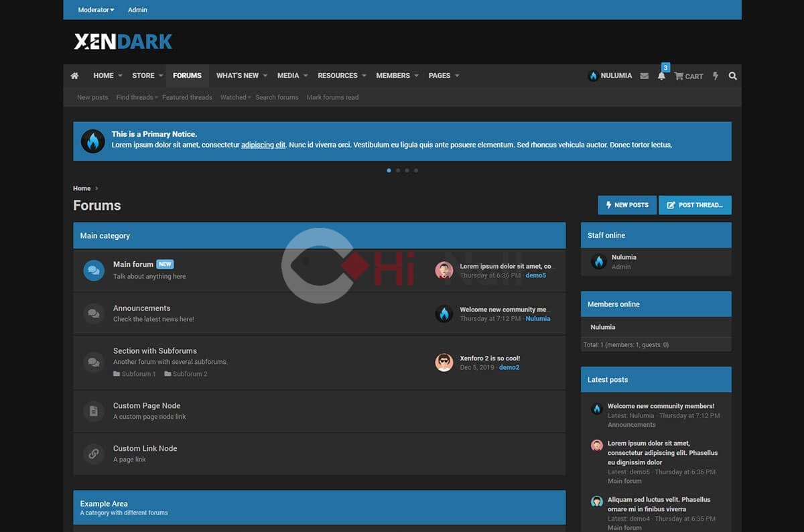804x532 pixels.
Task: Open the Forums tab
Action: pos(187,76)
